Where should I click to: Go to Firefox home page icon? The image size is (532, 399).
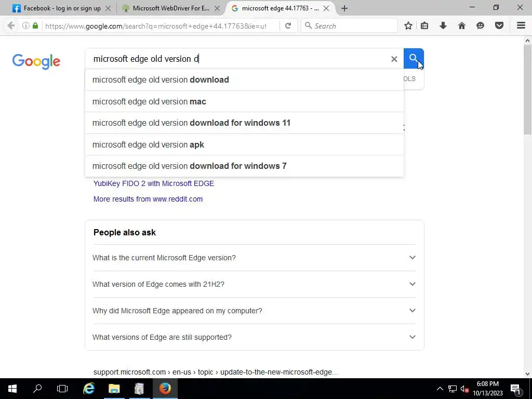462,26
